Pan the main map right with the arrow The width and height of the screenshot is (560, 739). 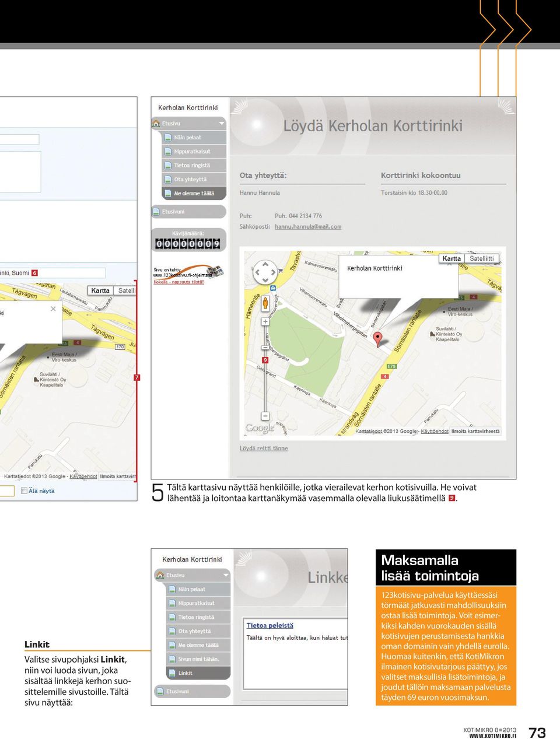[272, 272]
